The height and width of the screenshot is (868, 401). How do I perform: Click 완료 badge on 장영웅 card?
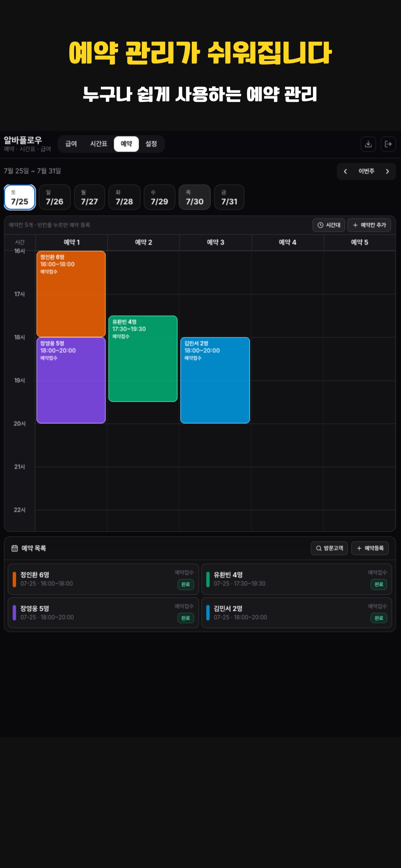[x=186, y=618]
